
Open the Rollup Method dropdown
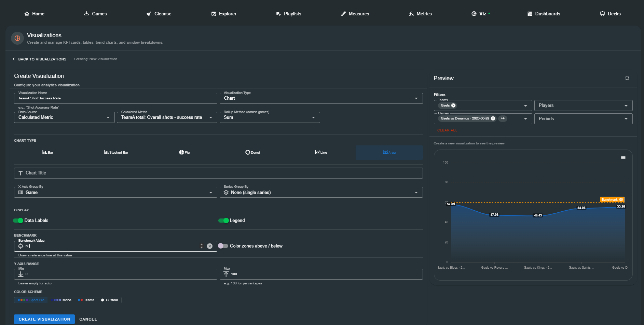pos(270,117)
